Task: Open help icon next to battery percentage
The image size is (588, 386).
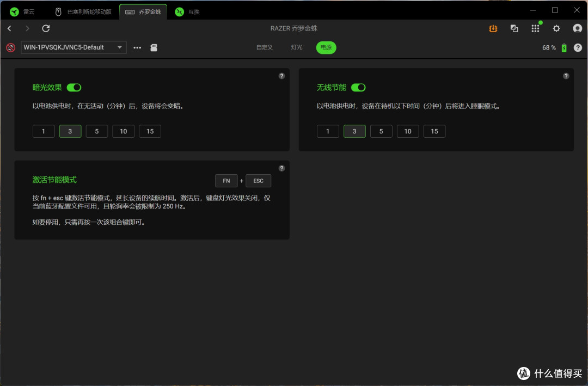Action: [x=578, y=48]
